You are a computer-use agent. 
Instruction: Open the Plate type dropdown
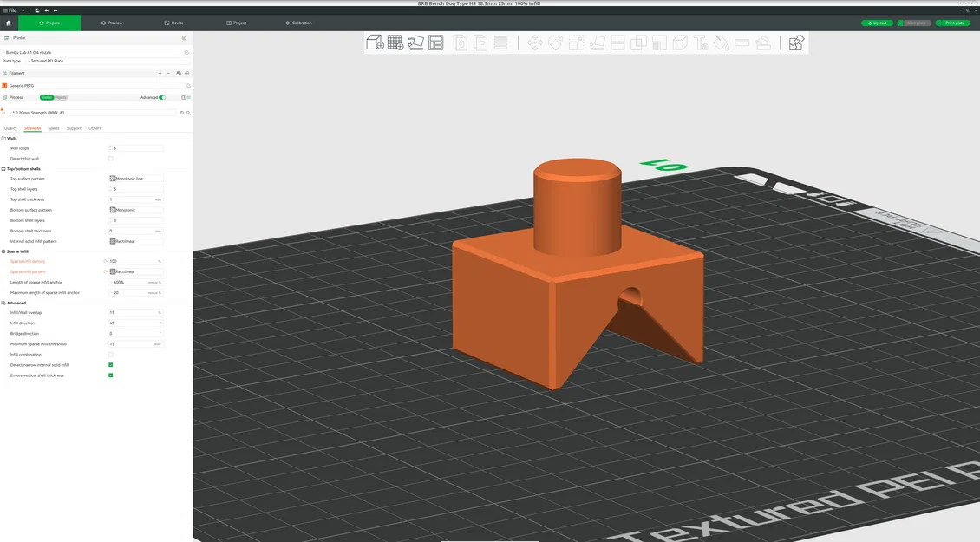coord(108,62)
